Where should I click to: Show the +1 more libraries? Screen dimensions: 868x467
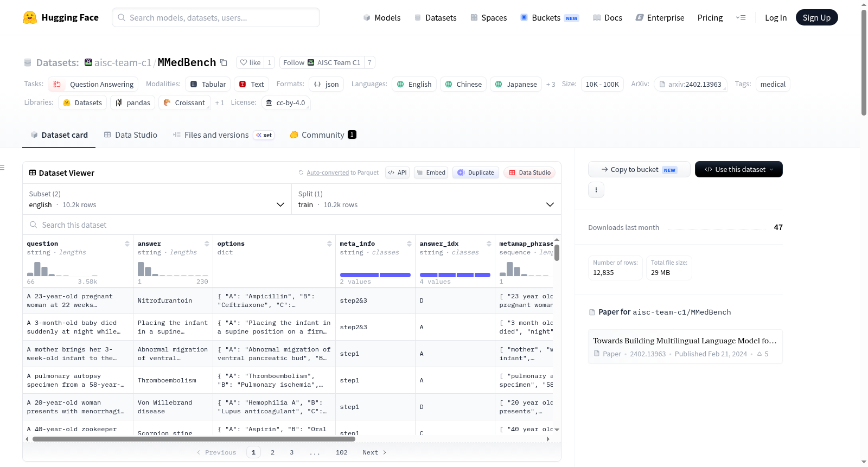[x=219, y=103]
